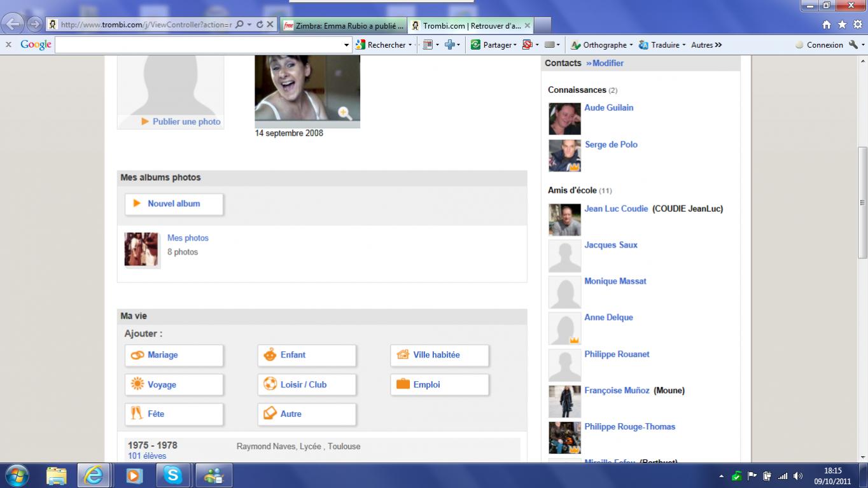Launch Skype from the taskbar
868x488 pixels.
tap(172, 475)
